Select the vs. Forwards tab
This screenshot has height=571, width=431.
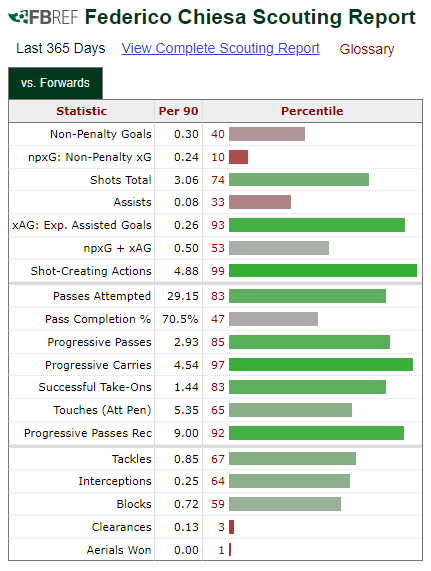[55, 83]
